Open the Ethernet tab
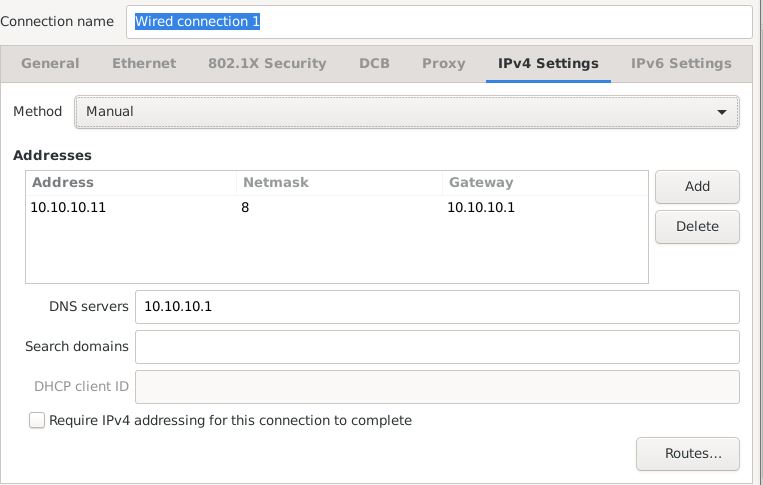Screen dimensions: 763x485 tap(144, 63)
